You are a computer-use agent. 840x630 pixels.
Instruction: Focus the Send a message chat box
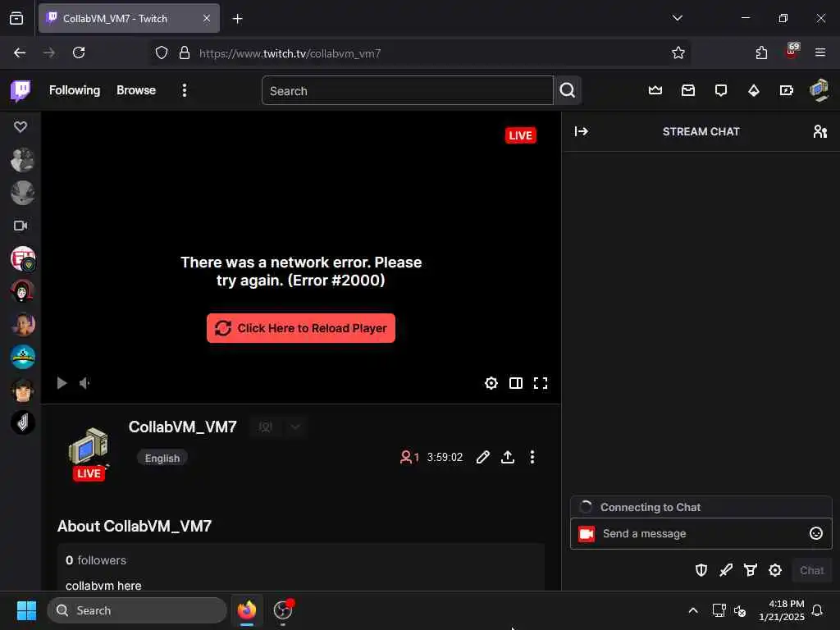pos(701,533)
